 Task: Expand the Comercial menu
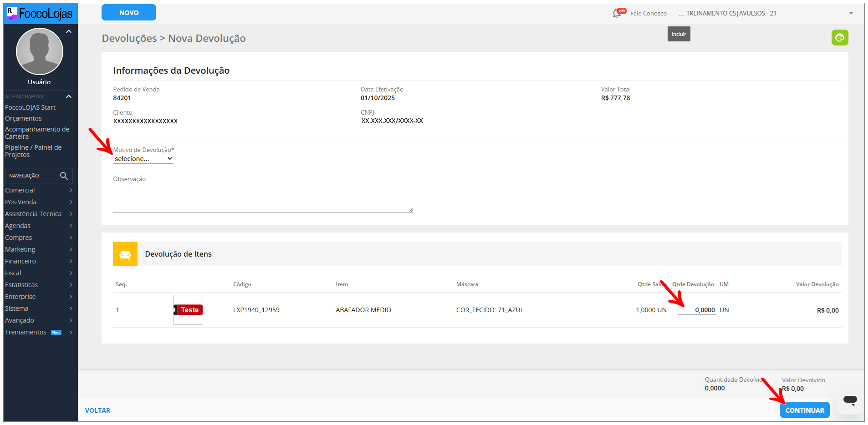point(39,190)
